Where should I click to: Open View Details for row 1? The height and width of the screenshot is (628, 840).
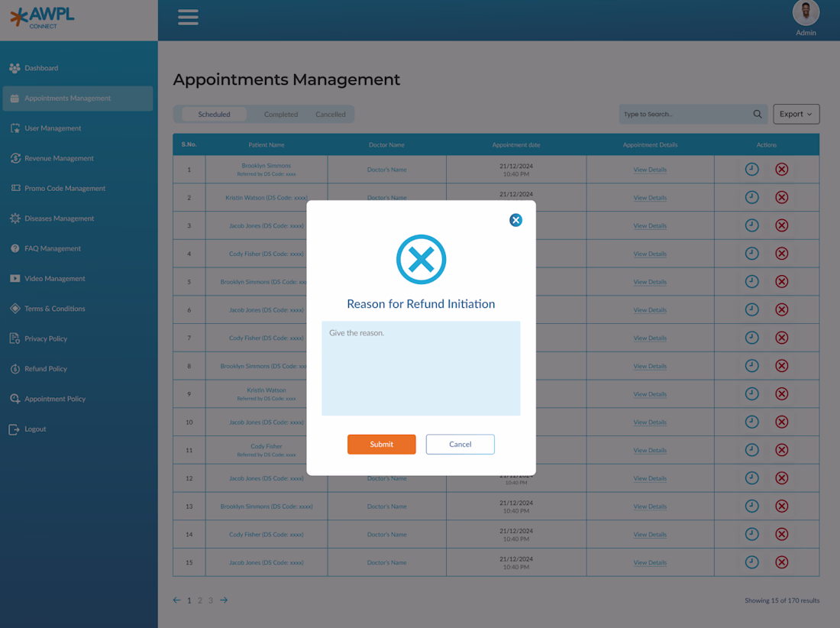tap(650, 170)
